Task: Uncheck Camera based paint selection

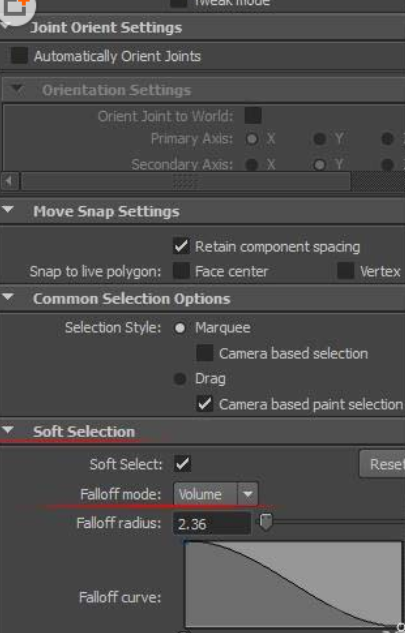Action: click(x=205, y=404)
